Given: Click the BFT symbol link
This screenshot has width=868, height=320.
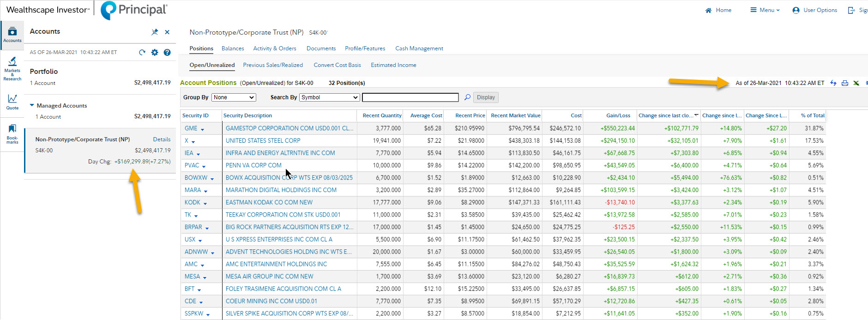Looking at the screenshot, I should click(x=189, y=289).
